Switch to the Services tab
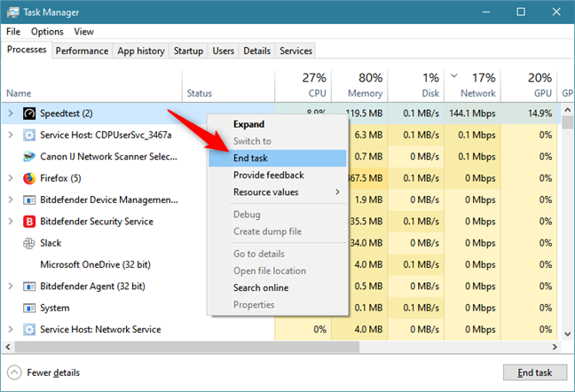The image size is (575, 392). [295, 51]
